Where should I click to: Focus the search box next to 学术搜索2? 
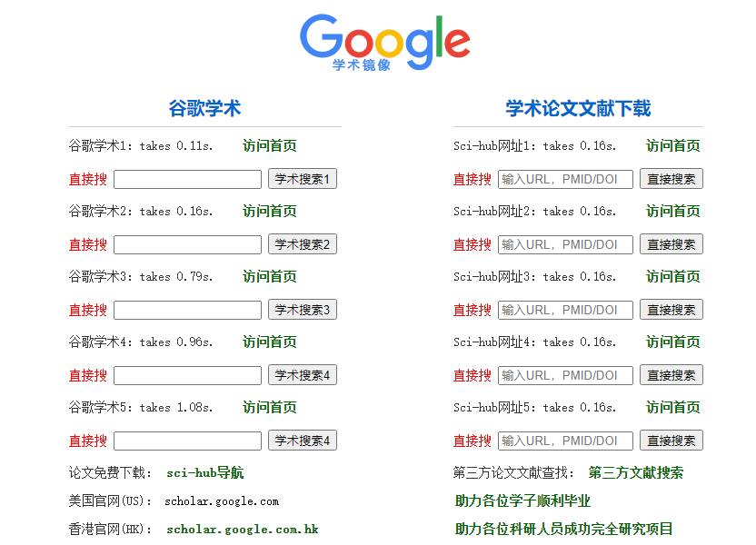point(187,244)
